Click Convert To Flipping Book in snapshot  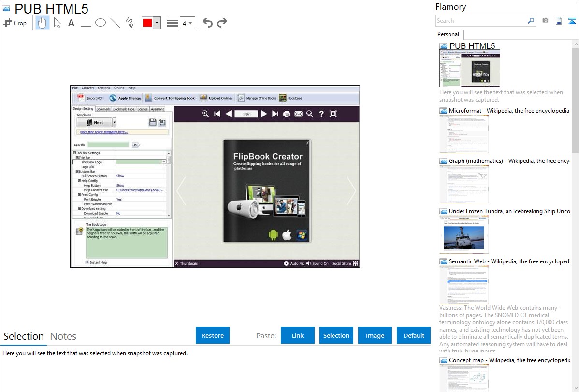click(x=170, y=98)
